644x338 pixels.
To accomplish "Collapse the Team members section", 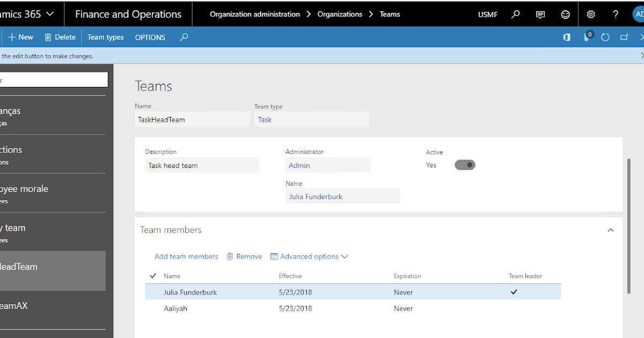I will (610, 230).
